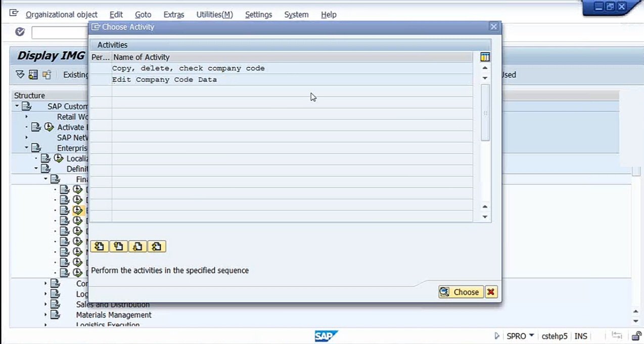Open the Organizational object menu
The height and width of the screenshot is (344, 644).
62,15
